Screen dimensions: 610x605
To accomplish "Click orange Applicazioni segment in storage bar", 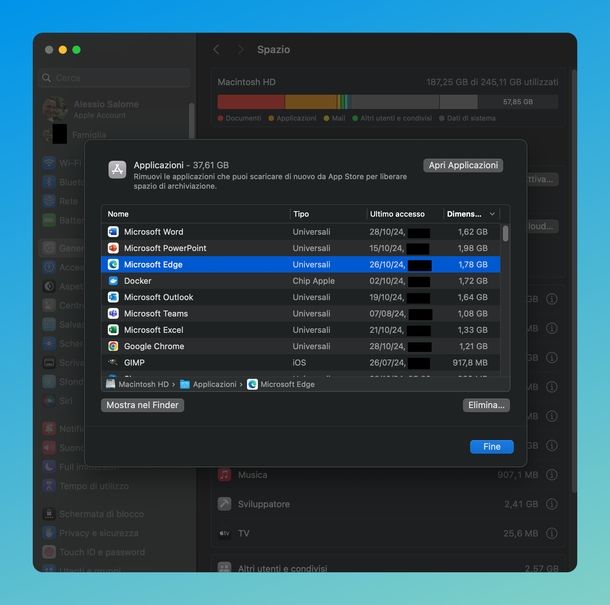I will point(311,102).
